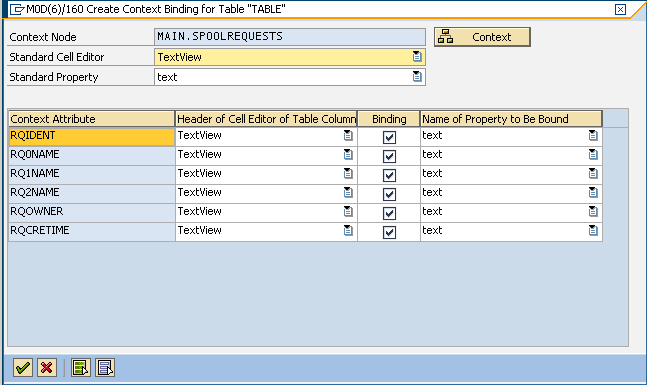Click the Binding column header
Image resolution: width=647 pixels, height=385 pixels.
tap(389, 119)
